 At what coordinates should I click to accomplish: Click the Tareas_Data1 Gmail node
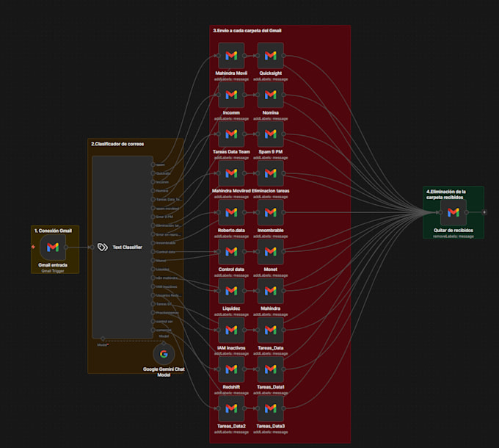click(x=271, y=369)
